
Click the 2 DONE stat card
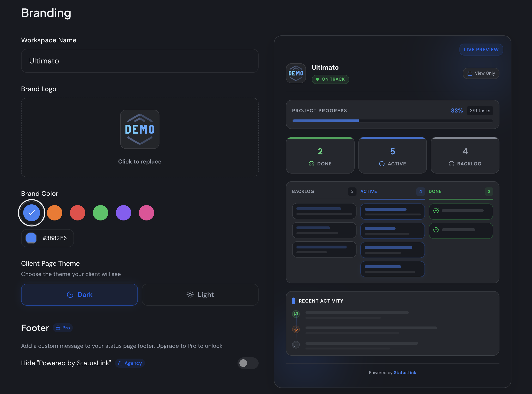320,155
